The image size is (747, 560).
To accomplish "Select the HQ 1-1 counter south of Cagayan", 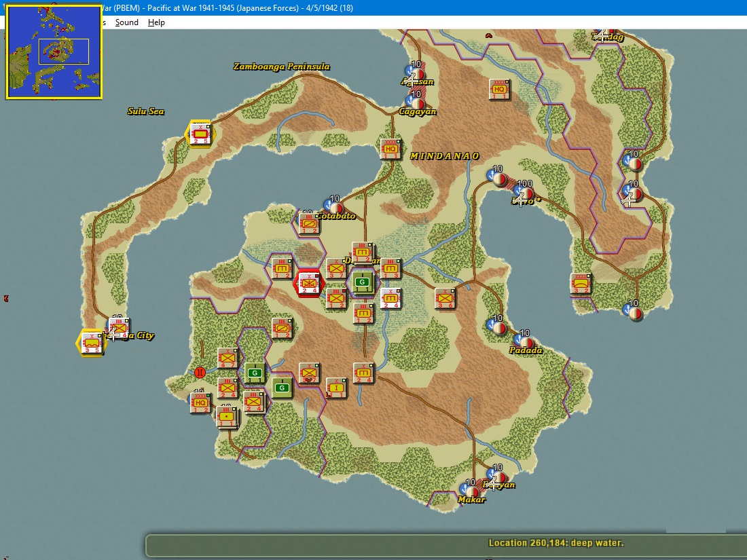I will coord(390,149).
